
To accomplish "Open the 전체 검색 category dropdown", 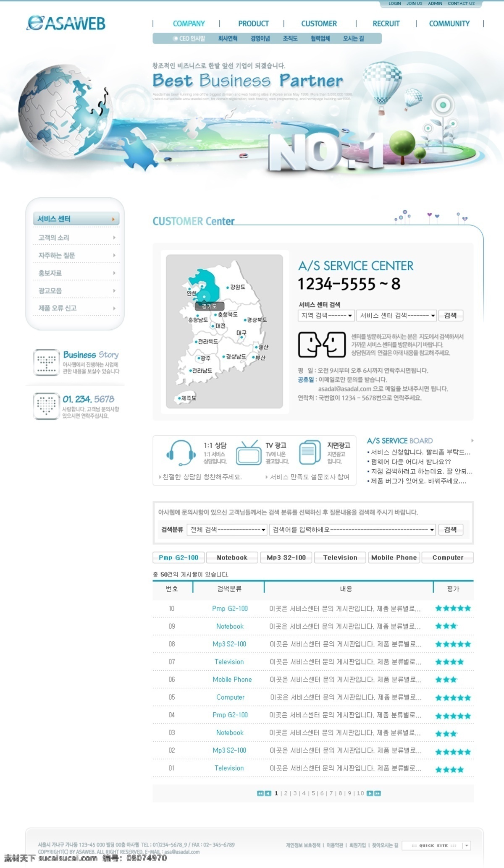I will 227,530.
